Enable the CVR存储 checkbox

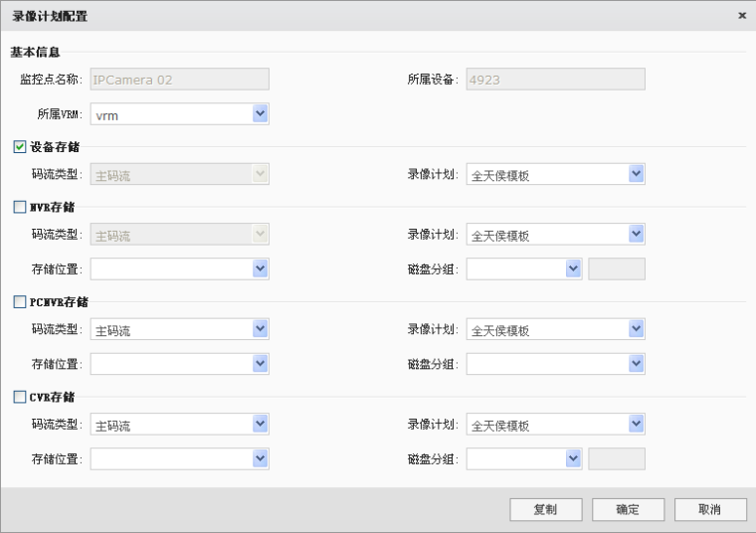[x=20, y=397]
